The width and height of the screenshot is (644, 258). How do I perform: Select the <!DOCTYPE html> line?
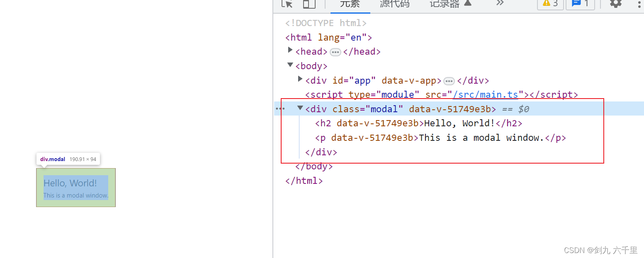click(326, 23)
